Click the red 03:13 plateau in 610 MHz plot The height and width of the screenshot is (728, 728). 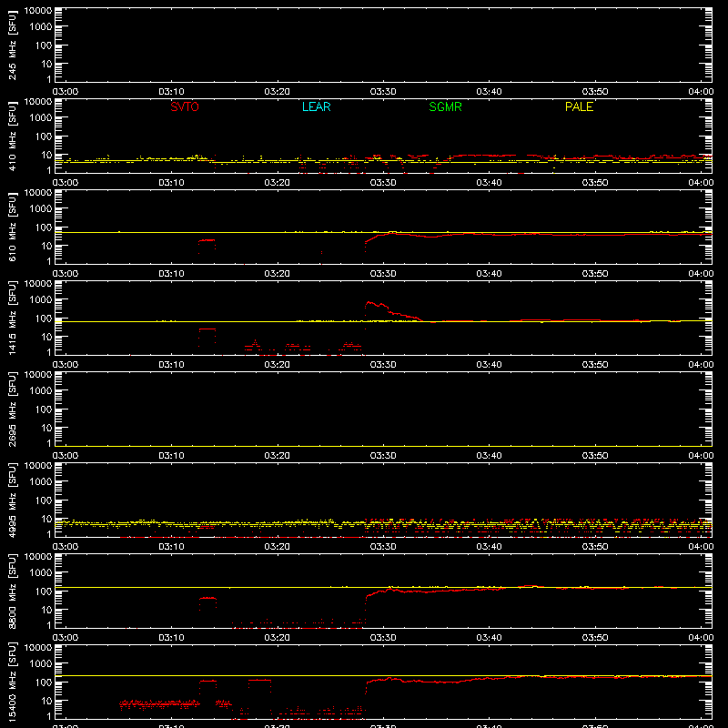(207, 240)
